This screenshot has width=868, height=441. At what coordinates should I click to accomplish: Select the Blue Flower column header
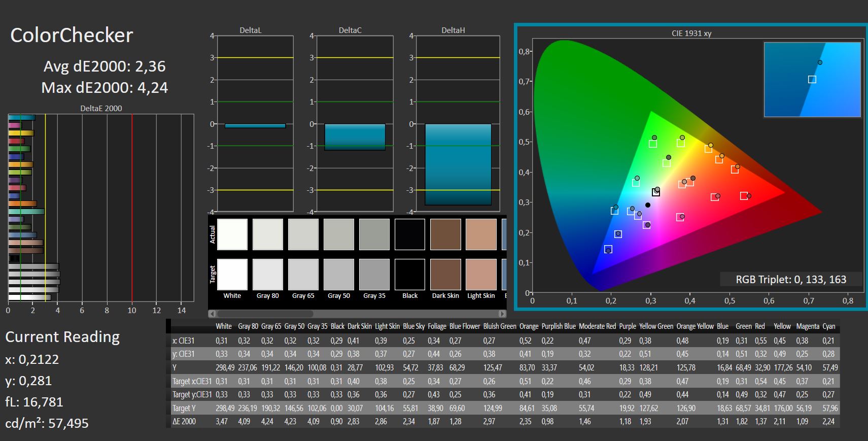(x=464, y=326)
